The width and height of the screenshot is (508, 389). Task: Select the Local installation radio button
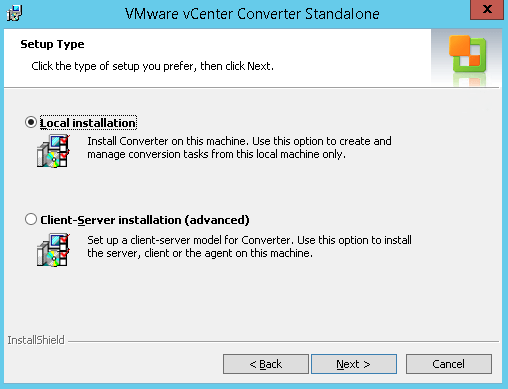coord(31,123)
